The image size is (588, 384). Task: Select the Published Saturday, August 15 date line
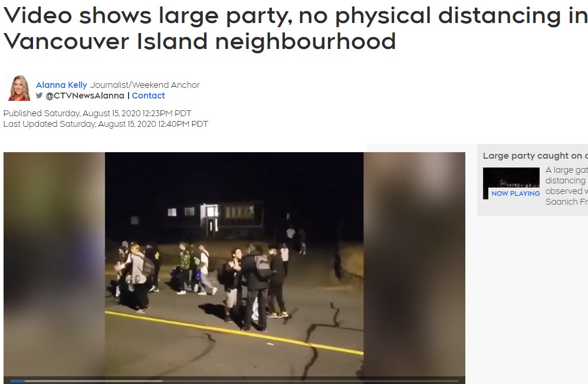click(x=97, y=113)
